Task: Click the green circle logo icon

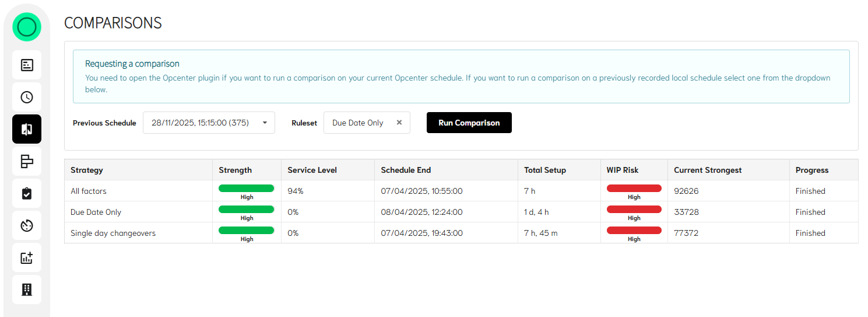Action: [x=27, y=27]
